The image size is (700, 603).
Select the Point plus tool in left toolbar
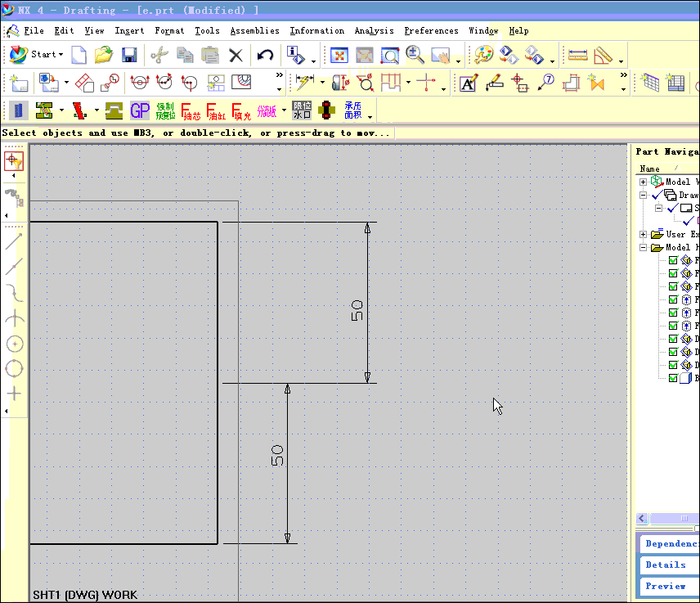(x=14, y=394)
